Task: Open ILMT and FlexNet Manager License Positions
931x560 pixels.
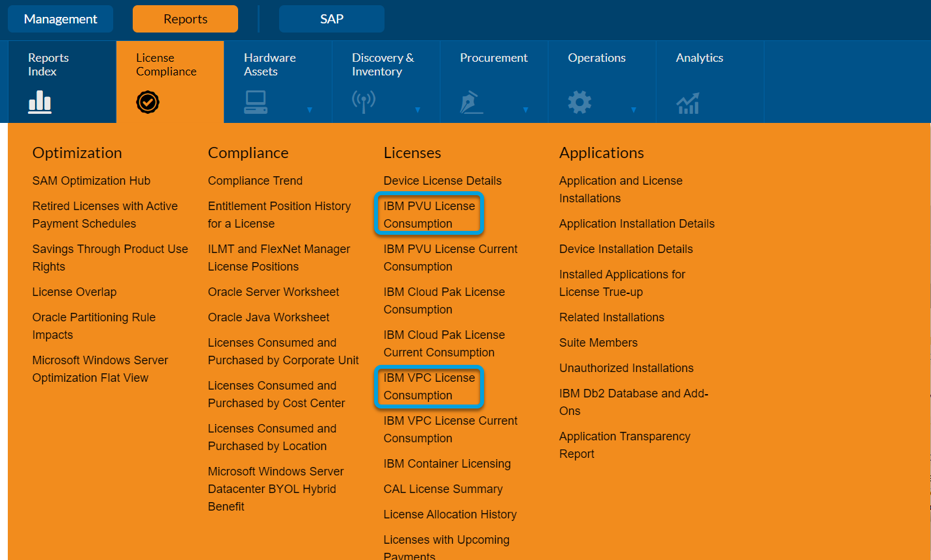Action: pyautogui.click(x=279, y=258)
